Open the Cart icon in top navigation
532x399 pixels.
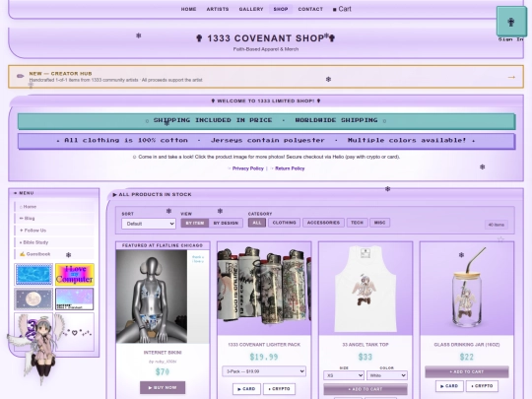tap(342, 9)
